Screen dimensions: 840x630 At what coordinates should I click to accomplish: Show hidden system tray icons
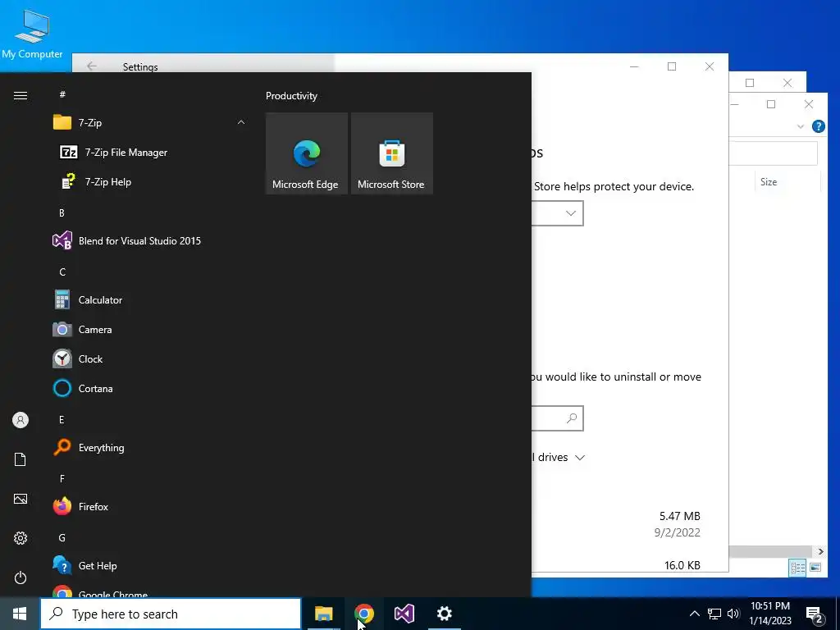click(x=694, y=614)
